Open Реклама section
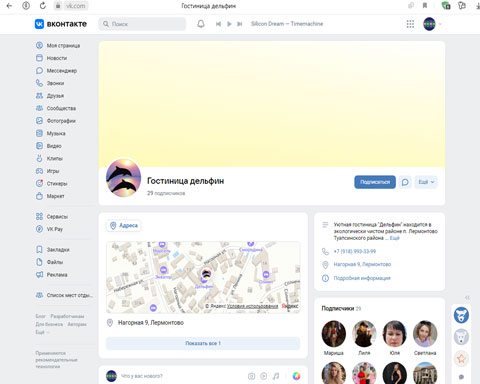 pos(52,275)
